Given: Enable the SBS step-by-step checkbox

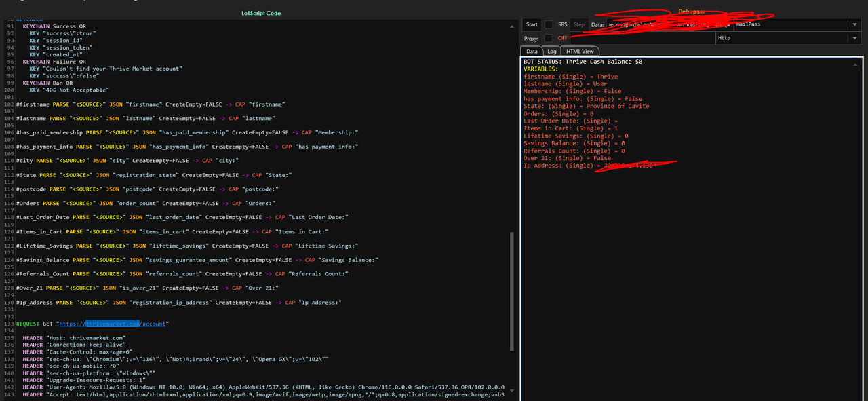Looking at the screenshot, I should point(549,25).
